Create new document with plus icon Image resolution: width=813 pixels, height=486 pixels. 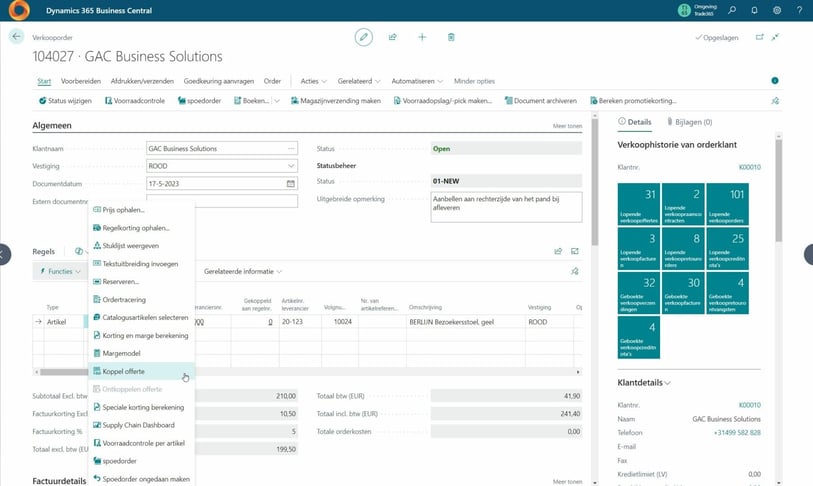click(422, 37)
